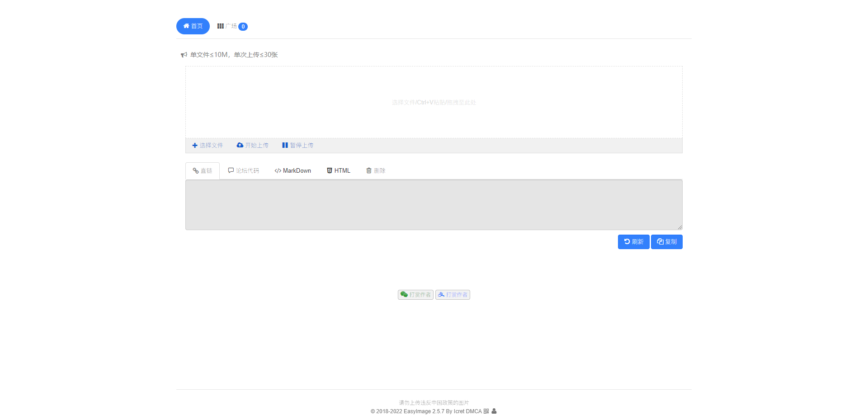Image resolution: width=868 pixels, height=420 pixels.
Task: Open the EasyImage 2.5.7 footer link
Action: (424, 411)
